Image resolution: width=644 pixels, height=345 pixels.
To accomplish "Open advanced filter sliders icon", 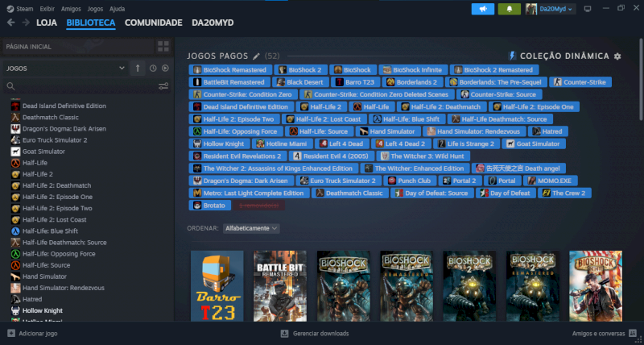I will pos(163,85).
